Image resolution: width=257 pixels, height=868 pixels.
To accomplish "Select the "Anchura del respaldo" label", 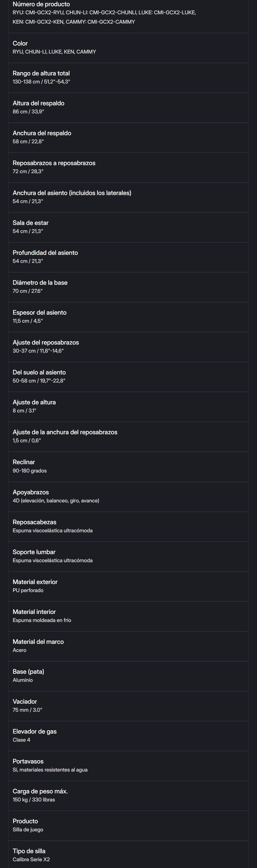I will pos(42,133).
